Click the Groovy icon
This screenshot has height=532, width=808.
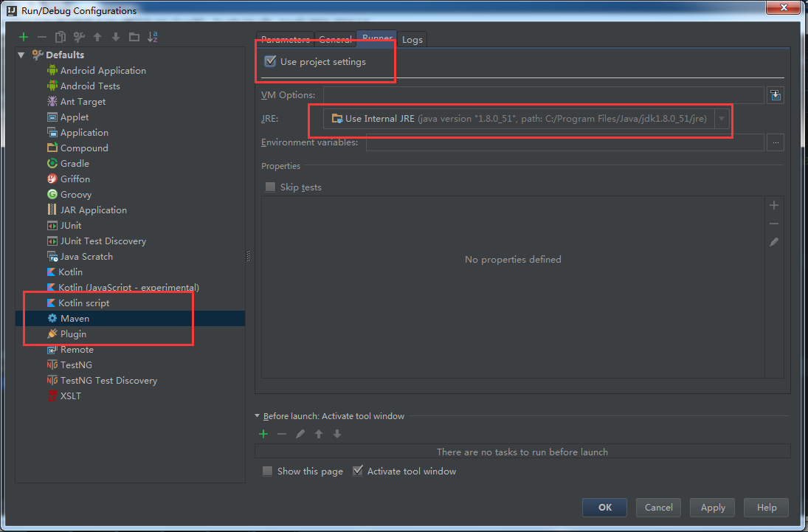click(52, 194)
